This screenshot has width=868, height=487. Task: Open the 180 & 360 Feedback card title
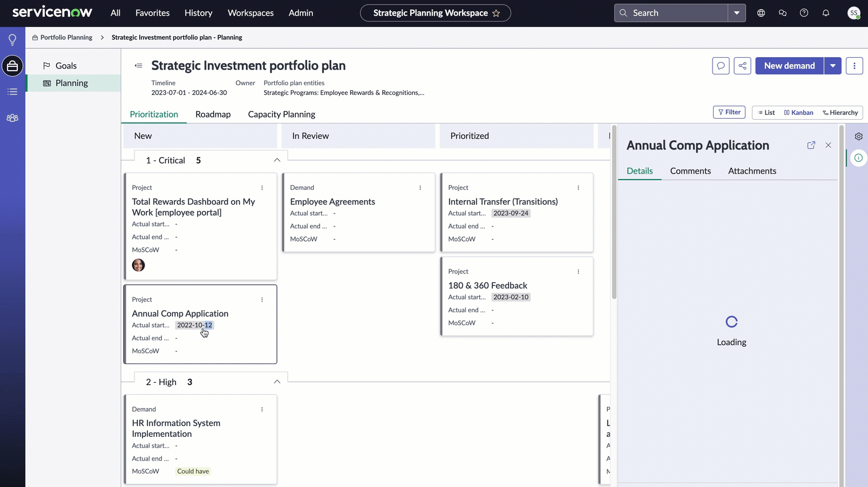click(x=487, y=286)
